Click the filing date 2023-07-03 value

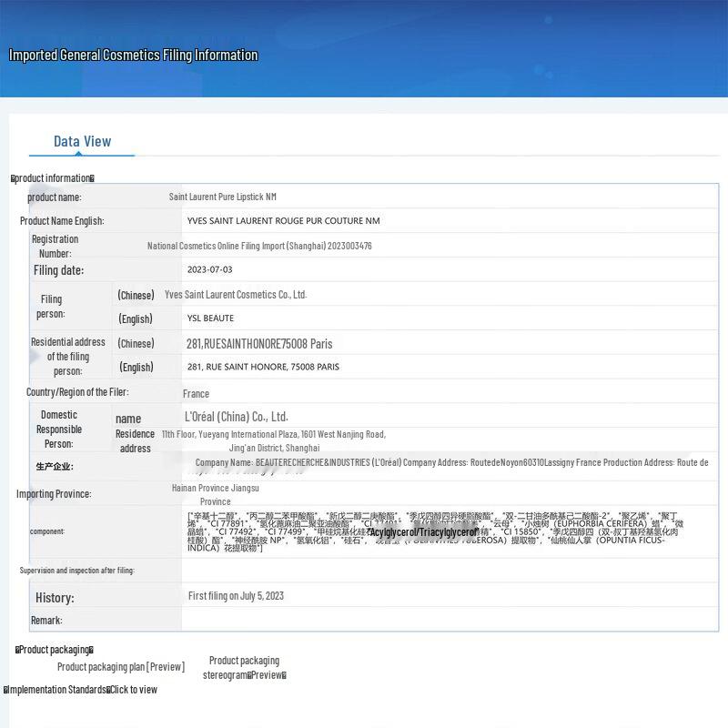click(x=209, y=270)
